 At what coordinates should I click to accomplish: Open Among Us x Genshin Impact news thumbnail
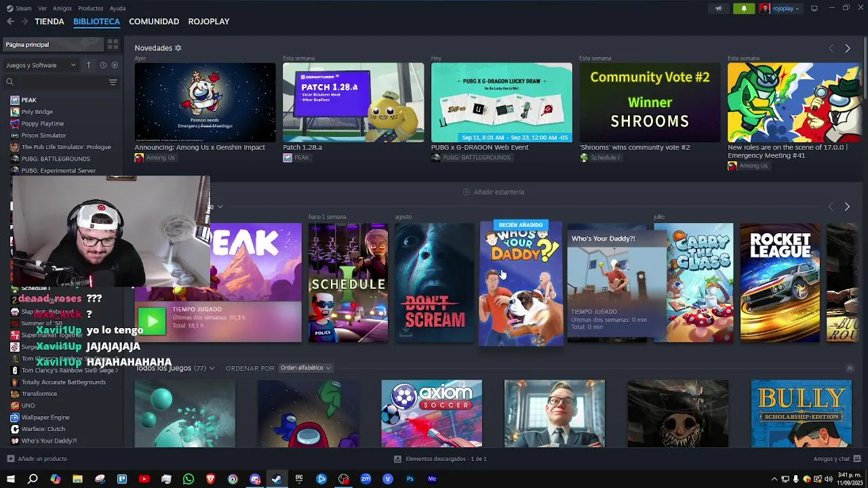[205, 102]
